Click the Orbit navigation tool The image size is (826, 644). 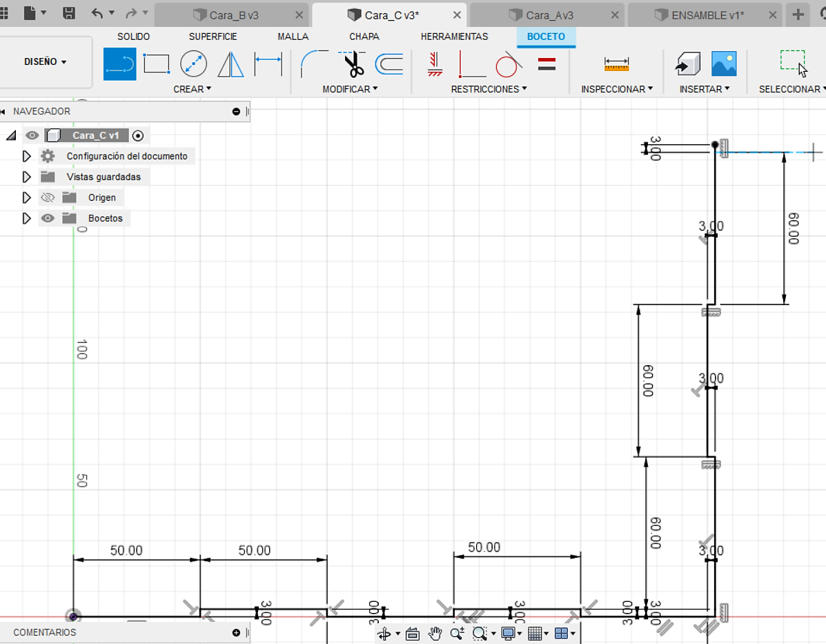[x=384, y=634]
